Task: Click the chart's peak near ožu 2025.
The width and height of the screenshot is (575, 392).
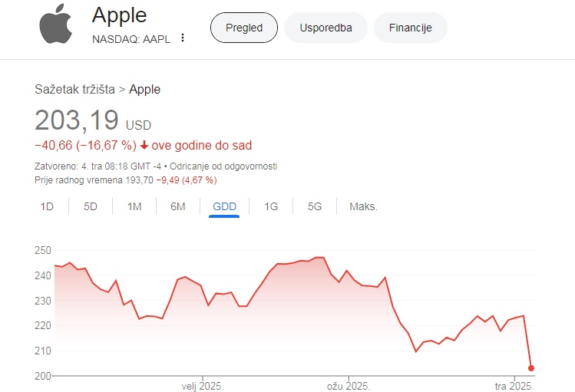Action: (x=320, y=257)
